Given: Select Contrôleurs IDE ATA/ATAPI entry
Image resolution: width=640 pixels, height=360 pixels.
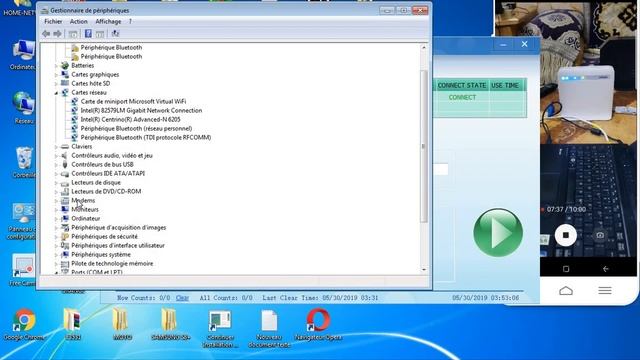Looking at the screenshot, I should pos(108,173).
